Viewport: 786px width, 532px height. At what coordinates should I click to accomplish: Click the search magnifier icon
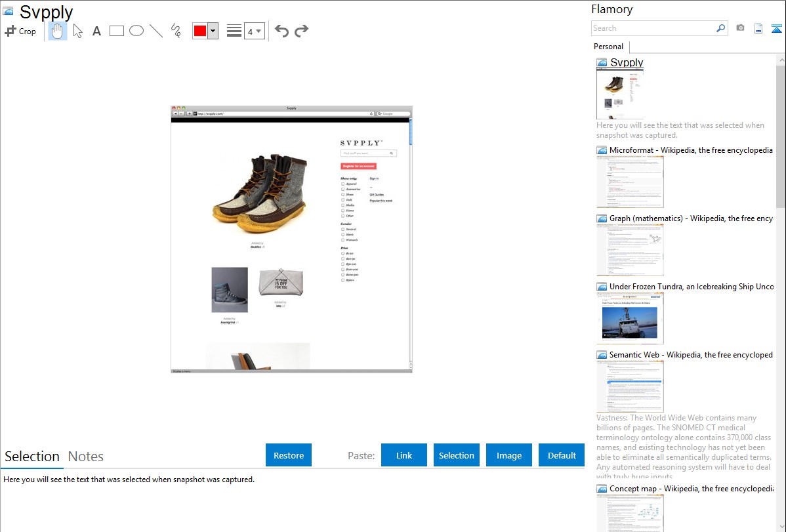point(721,28)
